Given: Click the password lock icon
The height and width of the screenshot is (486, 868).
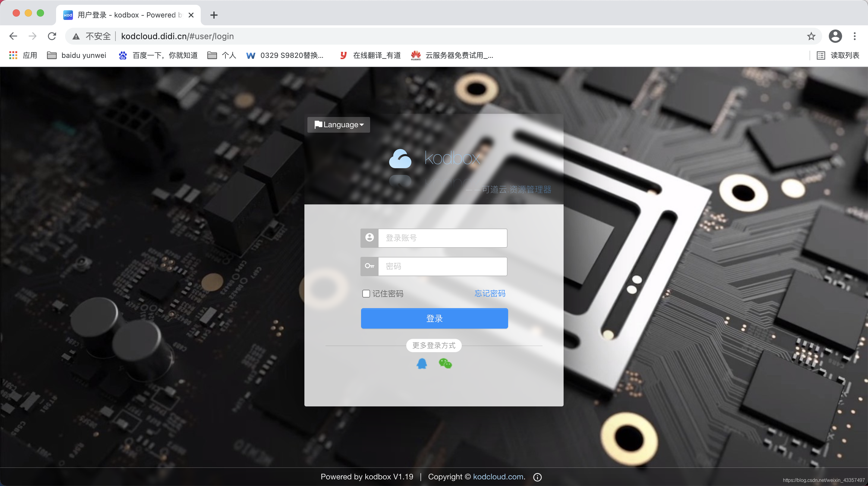Looking at the screenshot, I should tap(369, 266).
